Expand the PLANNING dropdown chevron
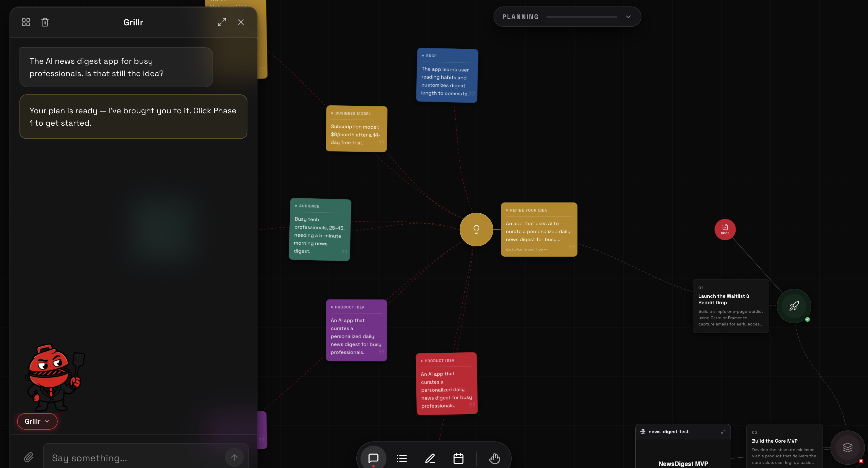 (628, 17)
